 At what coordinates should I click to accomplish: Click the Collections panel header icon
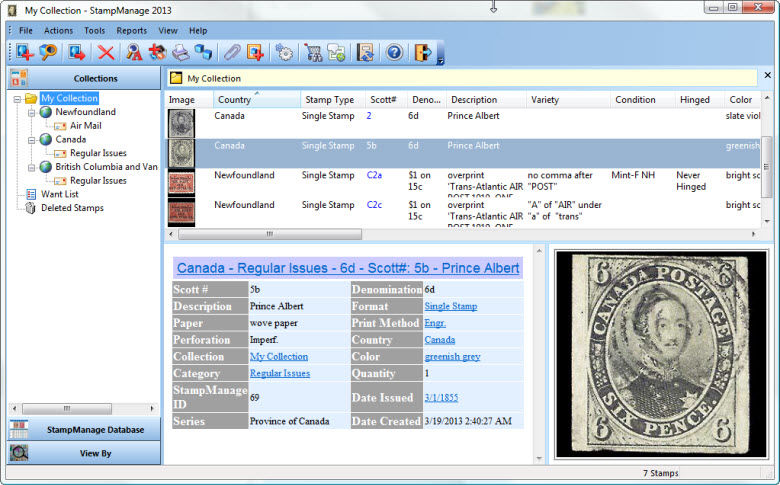coord(19,79)
